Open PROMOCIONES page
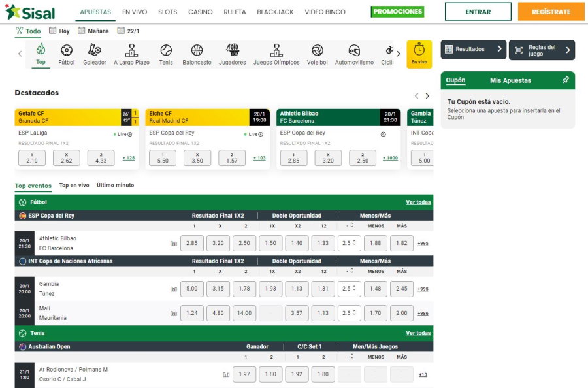Screen dimensions: 588x388 397,12
